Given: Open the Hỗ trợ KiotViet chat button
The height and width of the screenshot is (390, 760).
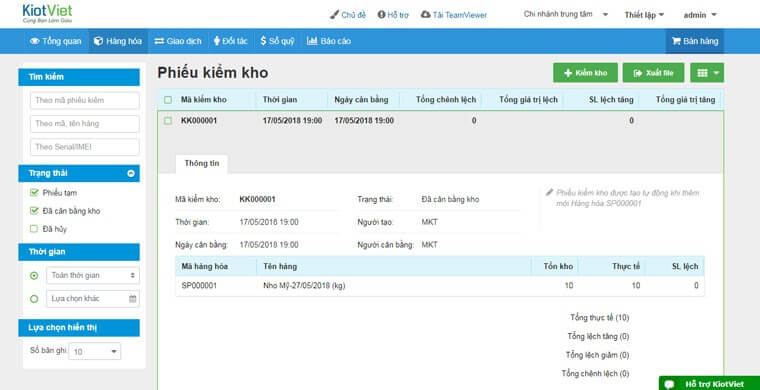Looking at the screenshot, I should (709, 384).
